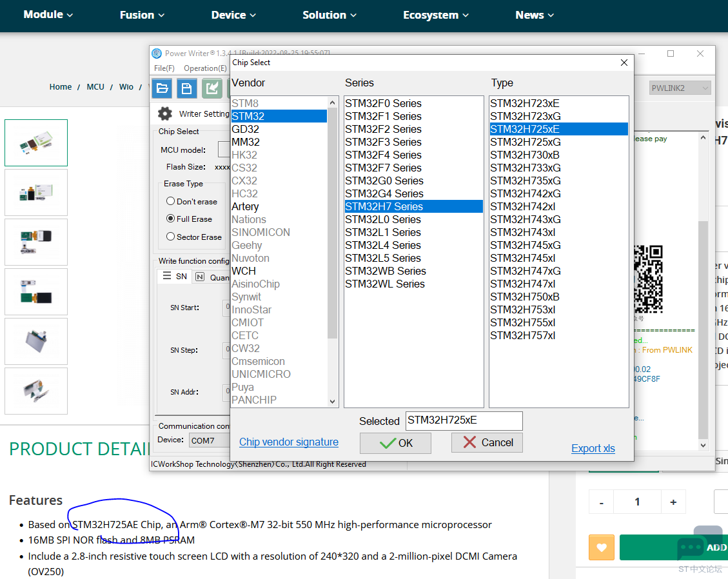Click the green ADD to cart button
Screen dimensions: 728x579
pos(674,547)
